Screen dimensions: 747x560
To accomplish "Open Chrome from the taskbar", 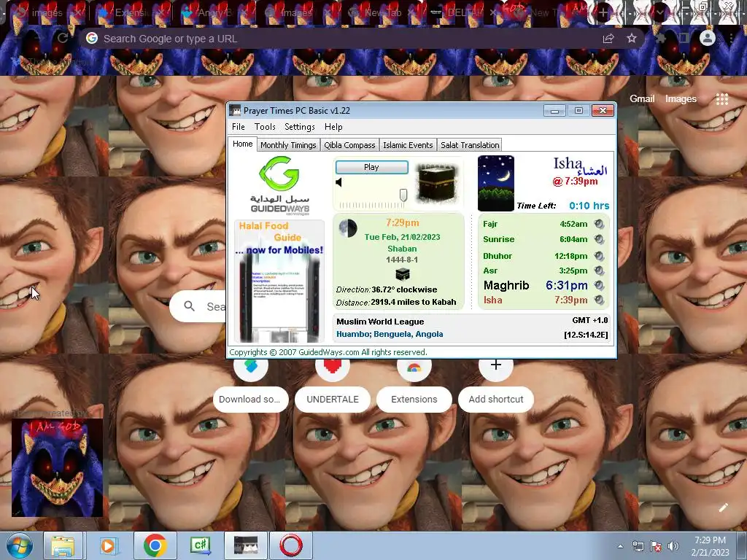I will coord(155,545).
